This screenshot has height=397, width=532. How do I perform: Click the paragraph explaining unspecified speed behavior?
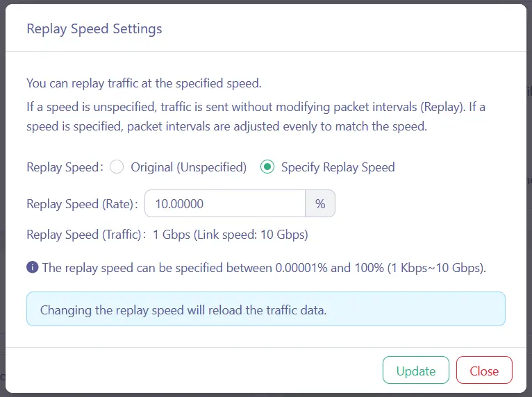point(256,117)
